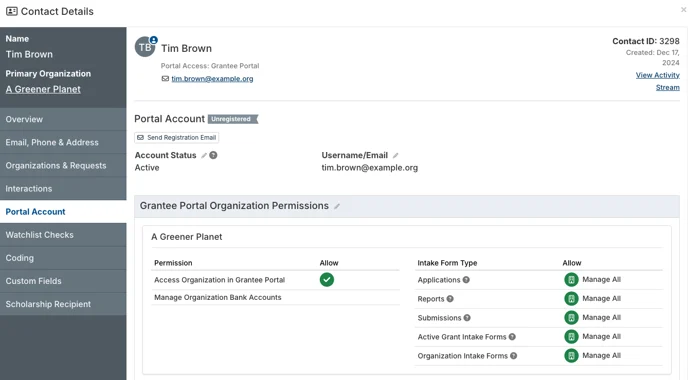The height and width of the screenshot is (380, 688).
Task: Click Portal Access: Grantee Portal text
Action: (210, 66)
